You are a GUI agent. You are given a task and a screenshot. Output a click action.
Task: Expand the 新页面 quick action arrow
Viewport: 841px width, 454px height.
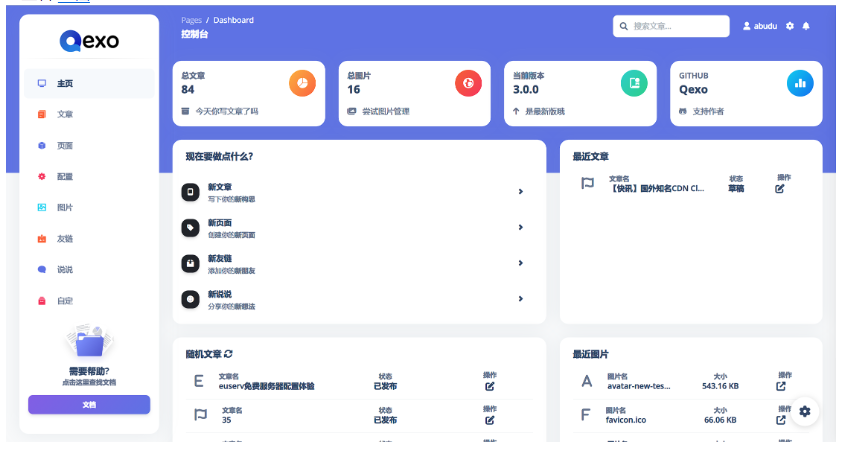coord(520,228)
